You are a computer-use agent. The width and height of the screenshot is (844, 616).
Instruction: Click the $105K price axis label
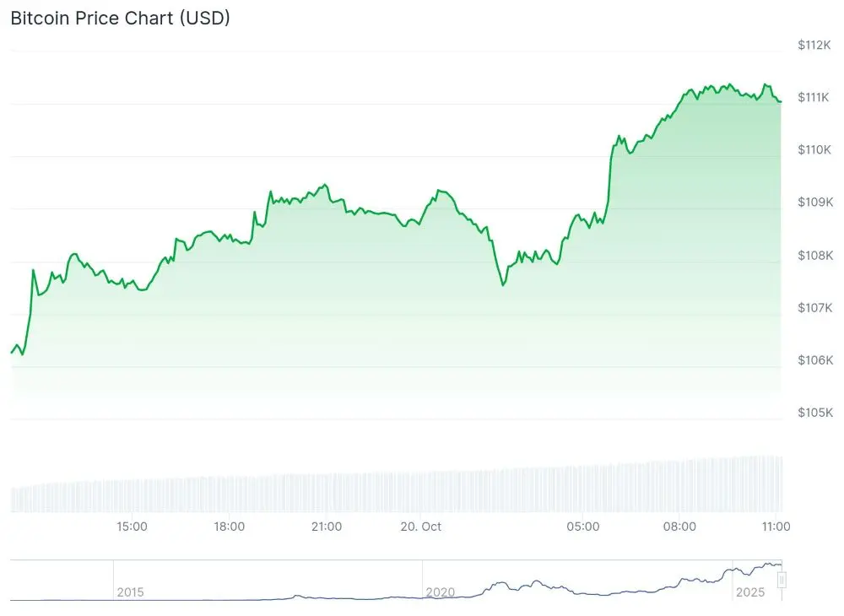(814, 413)
